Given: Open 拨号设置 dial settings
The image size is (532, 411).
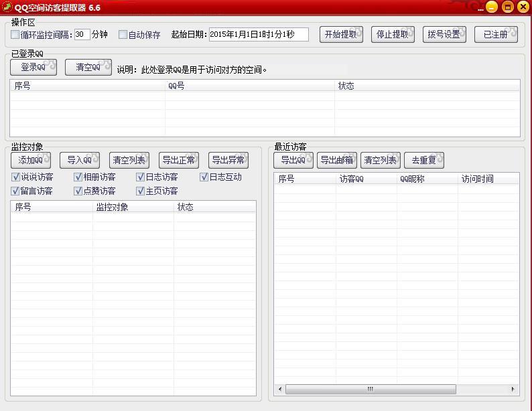Looking at the screenshot, I should click(x=444, y=35).
